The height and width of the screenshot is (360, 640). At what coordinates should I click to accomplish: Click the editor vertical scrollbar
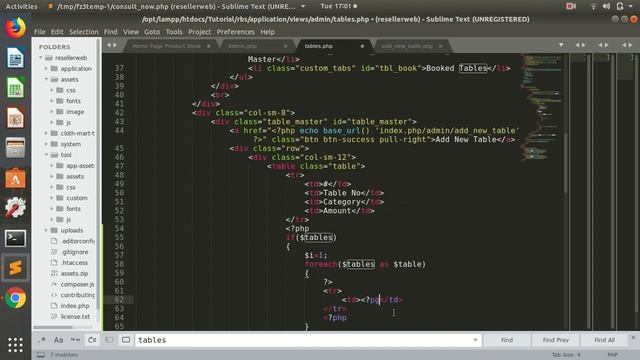566,163
